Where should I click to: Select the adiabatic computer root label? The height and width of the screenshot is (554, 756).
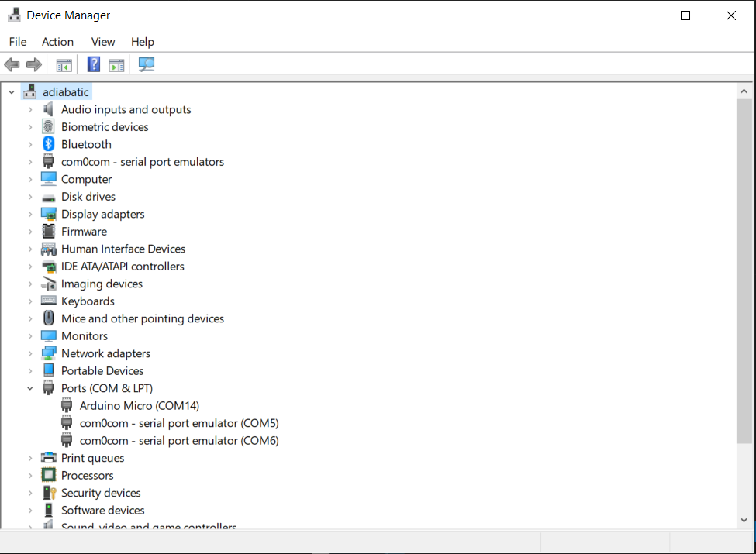(66, 92)
